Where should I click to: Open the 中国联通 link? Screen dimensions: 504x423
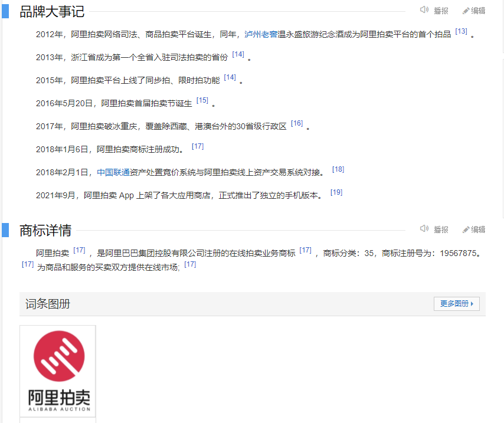[x=113, y=173]
